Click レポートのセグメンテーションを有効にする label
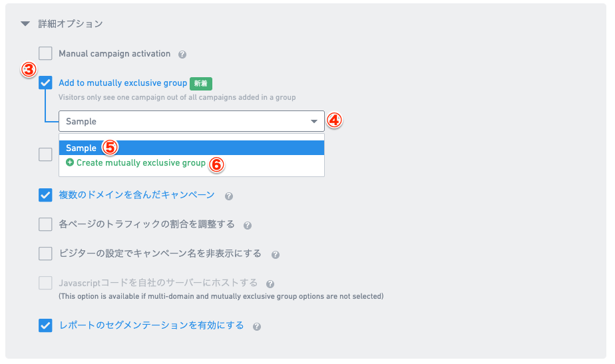This screenshot has width=615, height=364. coord(151,325)
